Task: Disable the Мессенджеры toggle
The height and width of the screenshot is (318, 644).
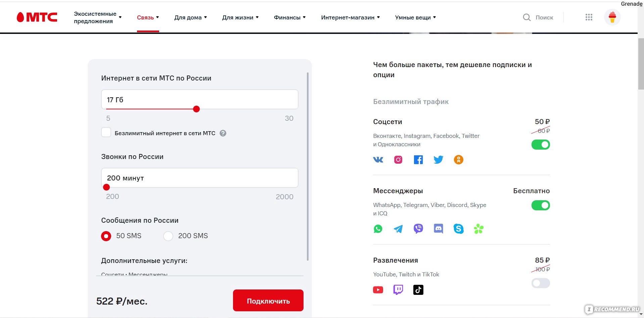Action: click(x=541, y=205)
